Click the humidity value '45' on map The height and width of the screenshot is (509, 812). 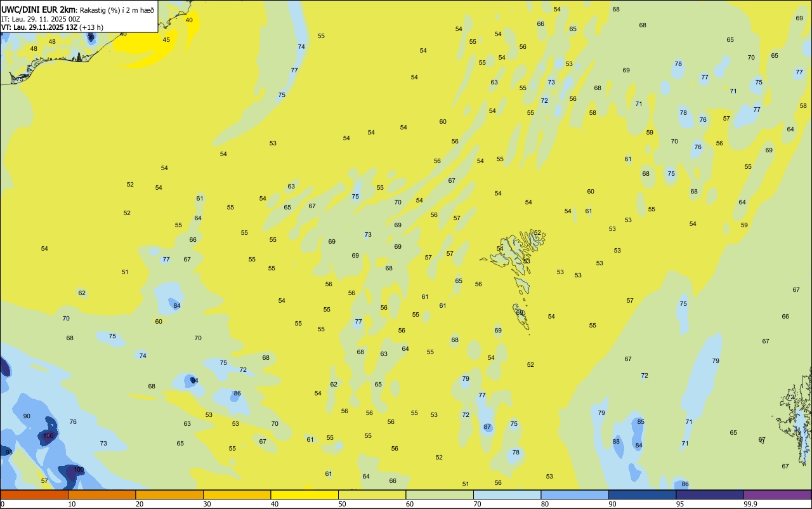point(166,40)
